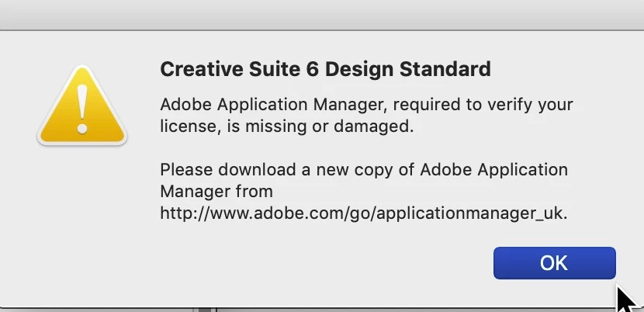Click the word "license" in the message

[187, 126]
